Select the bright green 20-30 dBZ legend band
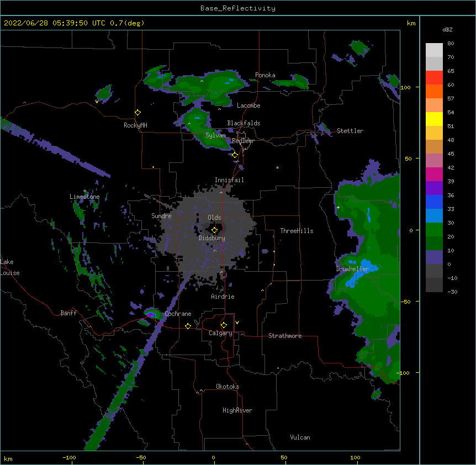The width and height of the screenshot is (476, 465). pyautogui.click(x=434, y=230)
